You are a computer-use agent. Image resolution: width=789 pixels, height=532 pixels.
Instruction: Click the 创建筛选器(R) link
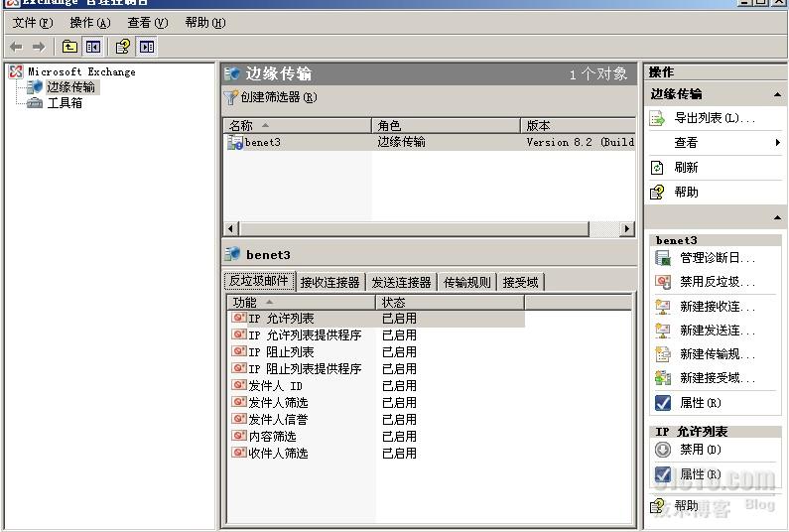[x=279, y=97]
